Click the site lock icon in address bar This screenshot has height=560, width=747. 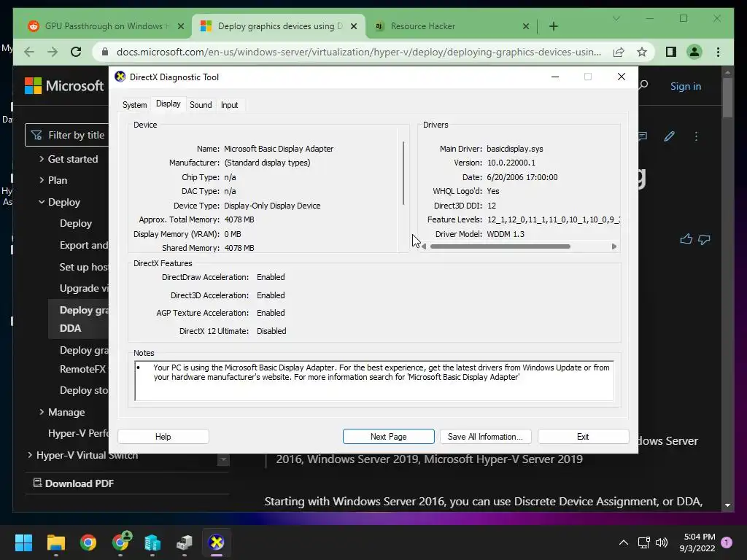coord(105,52)
